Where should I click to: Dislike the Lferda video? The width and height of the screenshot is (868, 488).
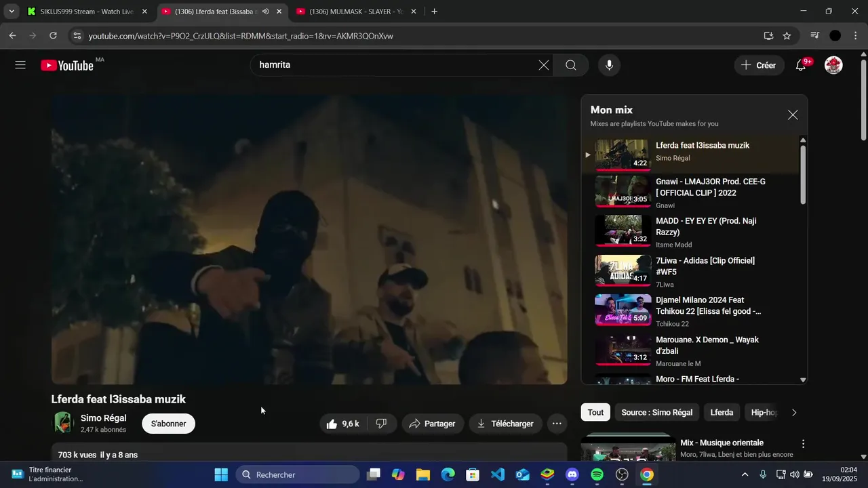(381, 424)
